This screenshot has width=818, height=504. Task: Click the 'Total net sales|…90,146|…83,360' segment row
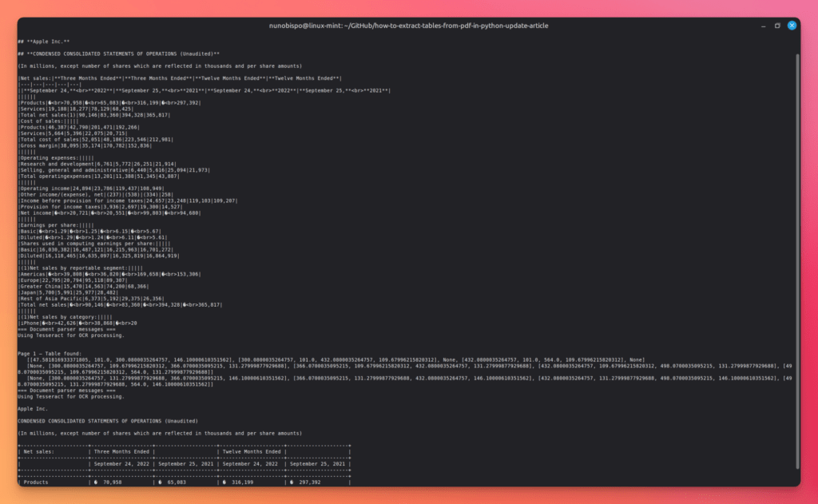coord(120,305)
